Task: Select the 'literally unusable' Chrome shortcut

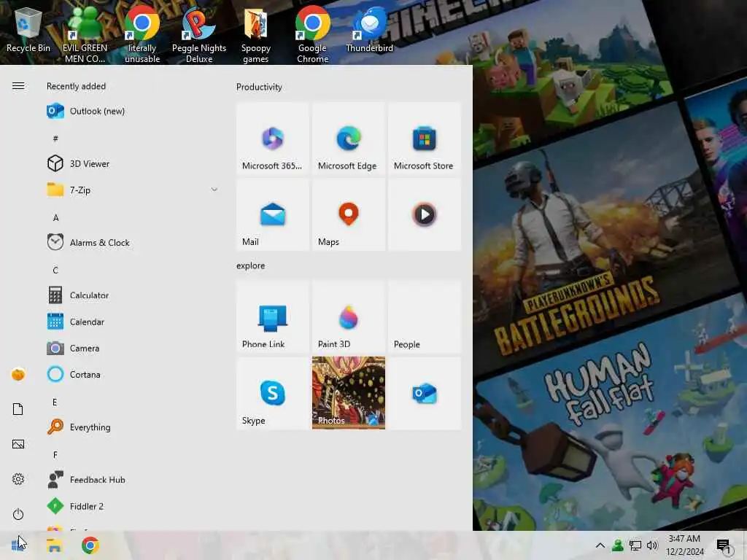Action: click(142, 34)
